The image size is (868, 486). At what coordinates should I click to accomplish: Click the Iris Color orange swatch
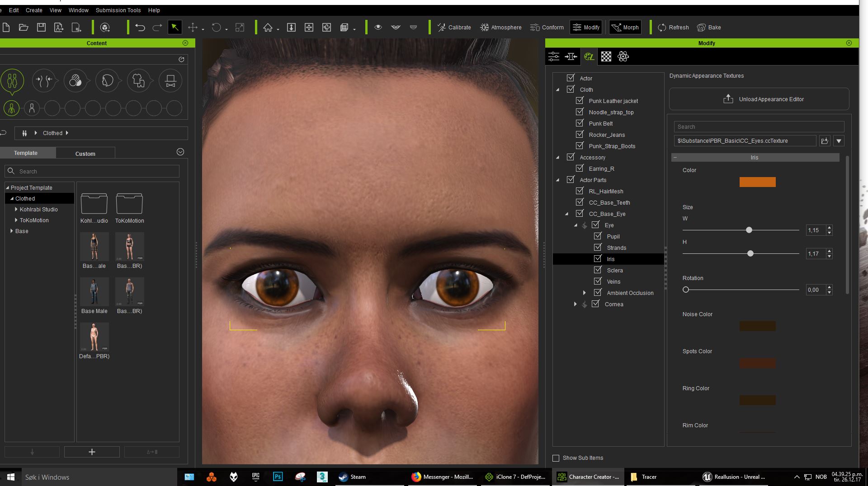[x=758, y=182]
